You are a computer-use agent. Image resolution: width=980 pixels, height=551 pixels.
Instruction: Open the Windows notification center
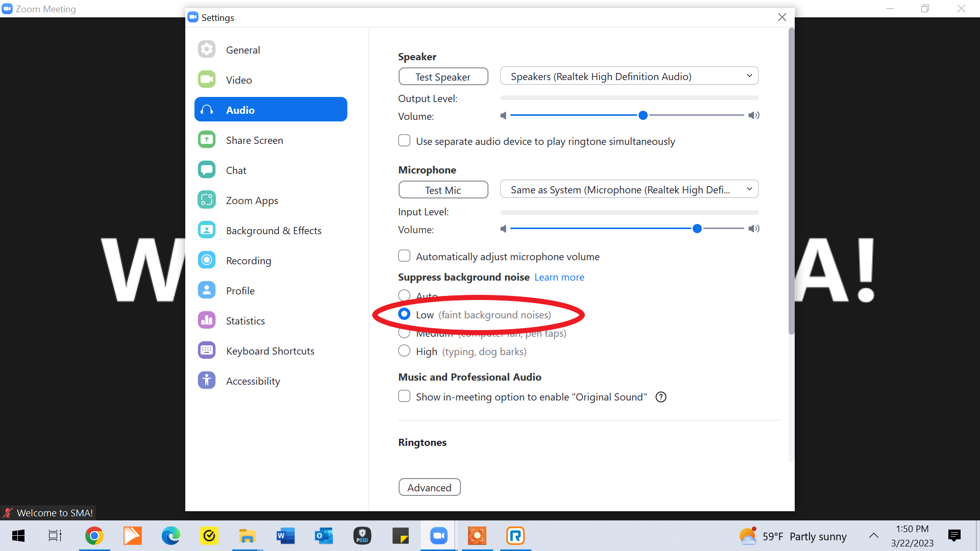click(x=954, y=536)
